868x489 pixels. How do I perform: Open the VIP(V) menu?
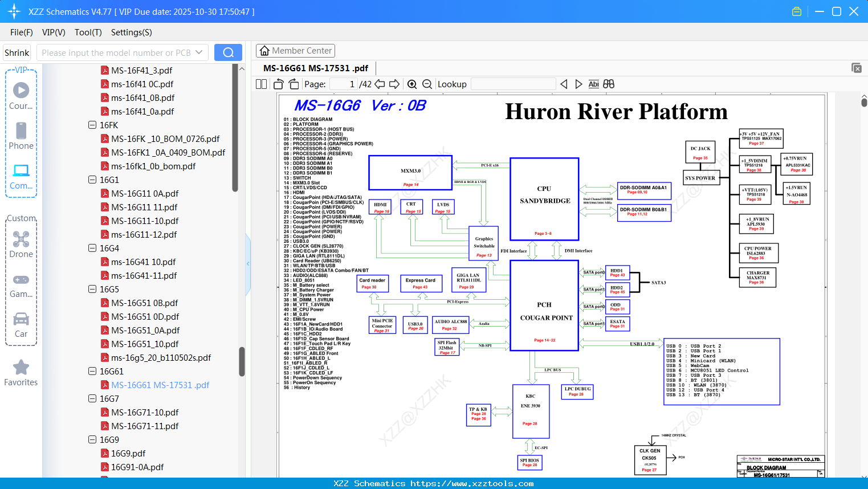(x=54, y=32)
